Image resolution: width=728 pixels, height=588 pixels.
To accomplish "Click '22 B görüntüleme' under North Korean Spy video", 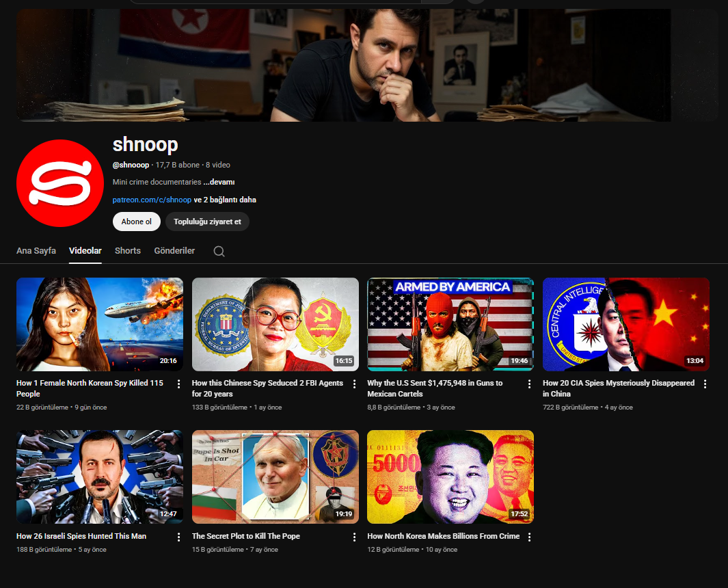I will tap(42, 407).
